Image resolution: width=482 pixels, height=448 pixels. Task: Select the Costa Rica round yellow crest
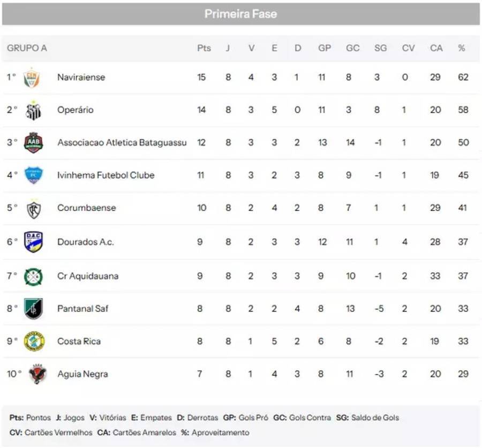(x=34, y=341)
